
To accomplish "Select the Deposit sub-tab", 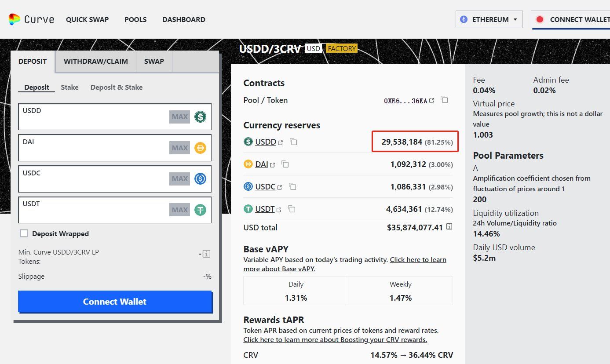I will click(37, 87).
